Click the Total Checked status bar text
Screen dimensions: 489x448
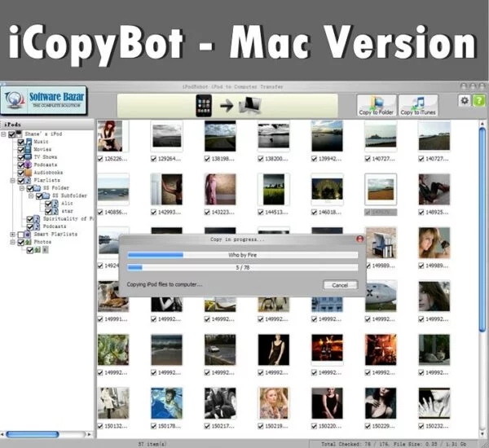pos(394,444)
